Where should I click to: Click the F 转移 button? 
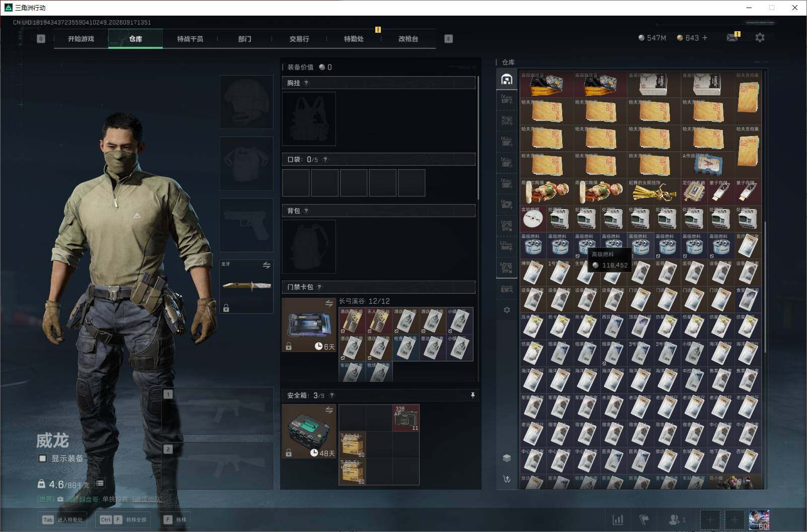pyautogui.click(x=175, y=519)
